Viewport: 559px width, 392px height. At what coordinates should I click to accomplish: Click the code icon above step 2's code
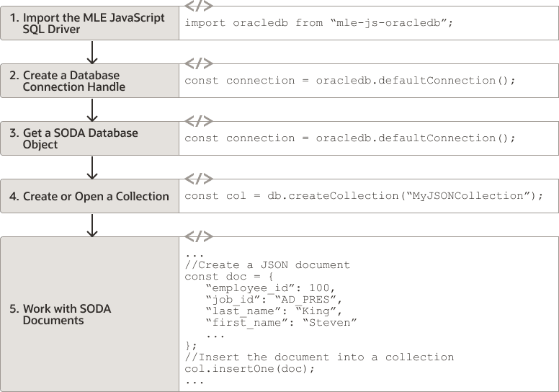pos(199,63)
